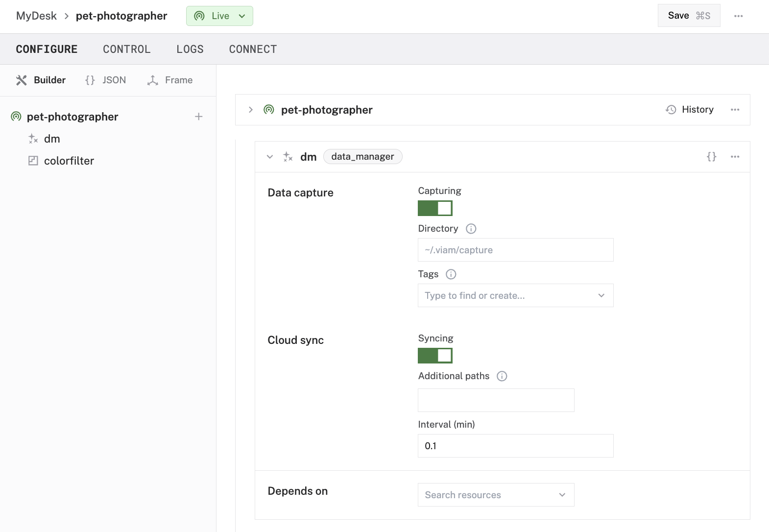Image resolution: width=769 pixels, height=532 pixels.
Task: Turn off the Syncing toggle
Action: [435, 356]
